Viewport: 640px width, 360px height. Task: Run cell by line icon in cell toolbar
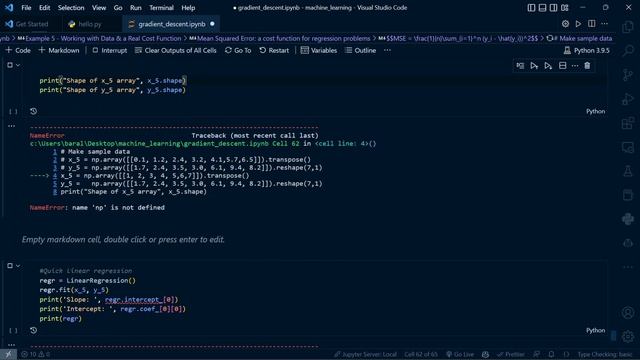[520, 66]
